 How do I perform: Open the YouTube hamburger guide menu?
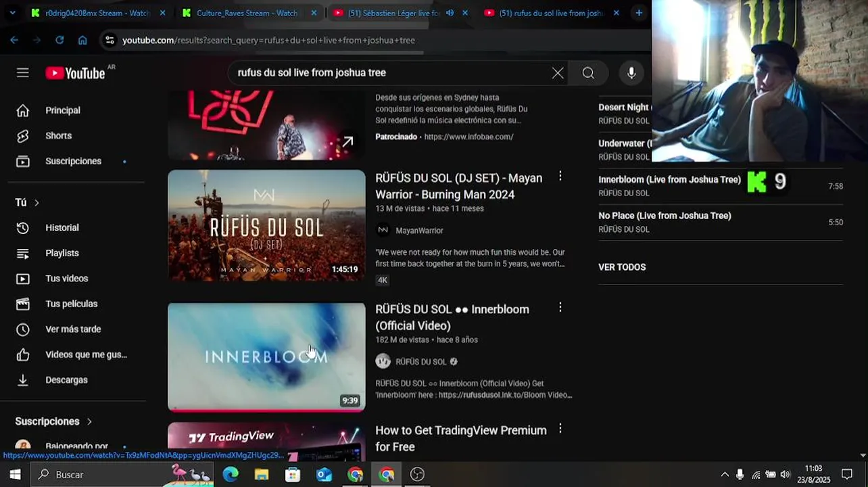(x=23, y=73)
